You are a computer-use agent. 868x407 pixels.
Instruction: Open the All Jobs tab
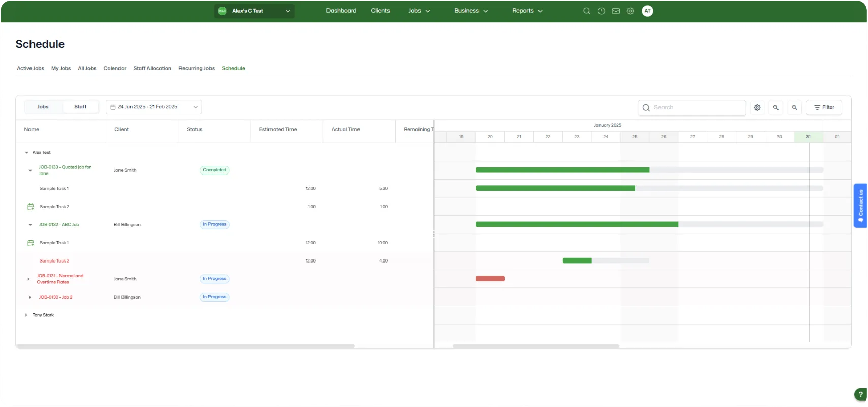coord(87,68)
